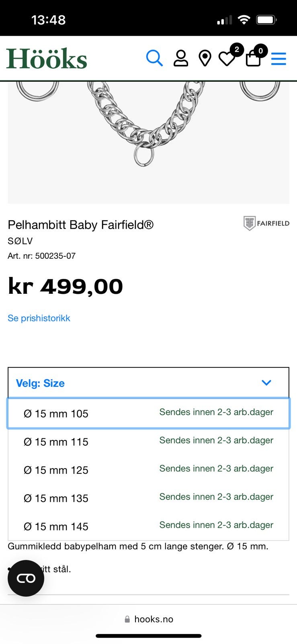
Task: Tap the hooks.no address bar
Action: (x=149, y=619)
